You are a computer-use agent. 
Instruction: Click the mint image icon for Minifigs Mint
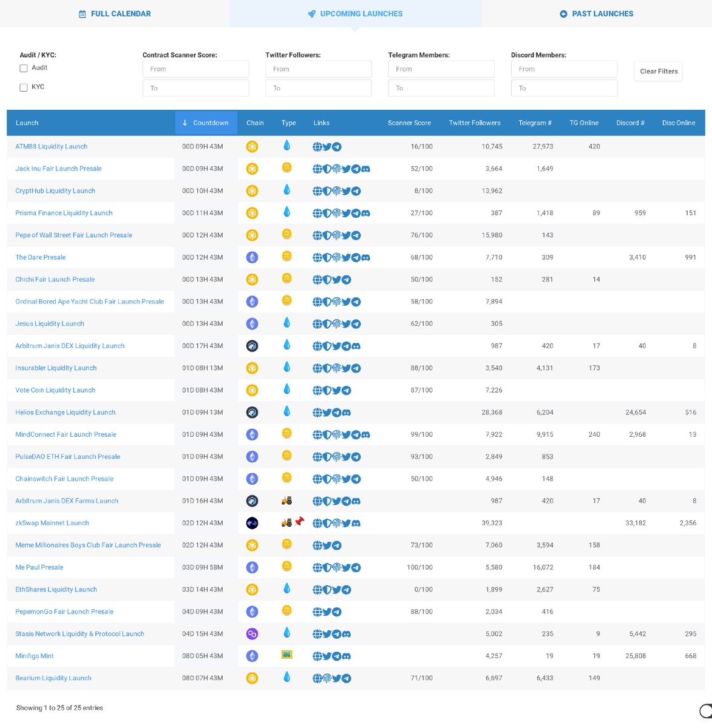point(286,655)
